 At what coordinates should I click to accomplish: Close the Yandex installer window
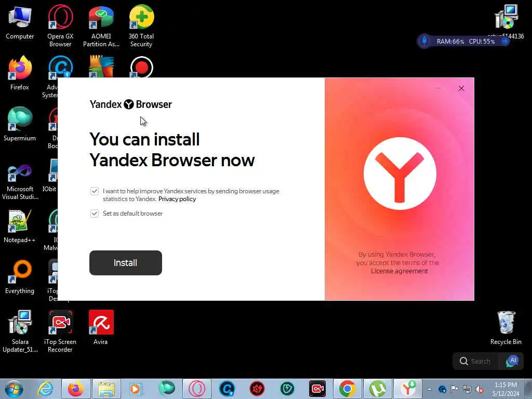point(461,88)
